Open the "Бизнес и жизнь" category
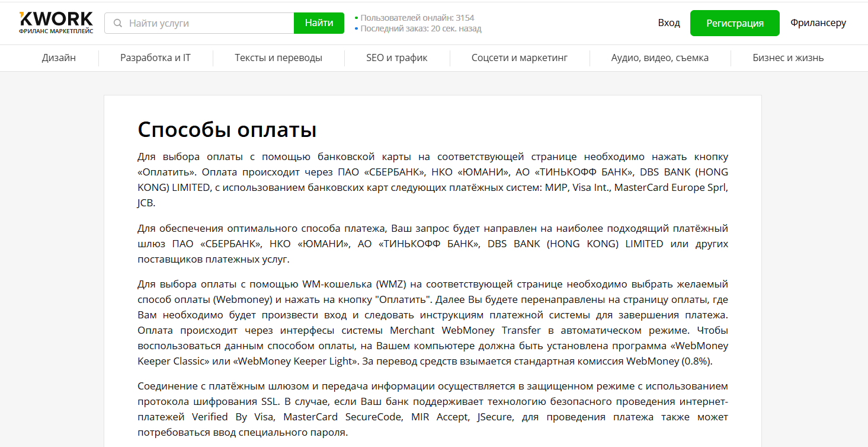868x447 pixels. click(x=788, y=58)
